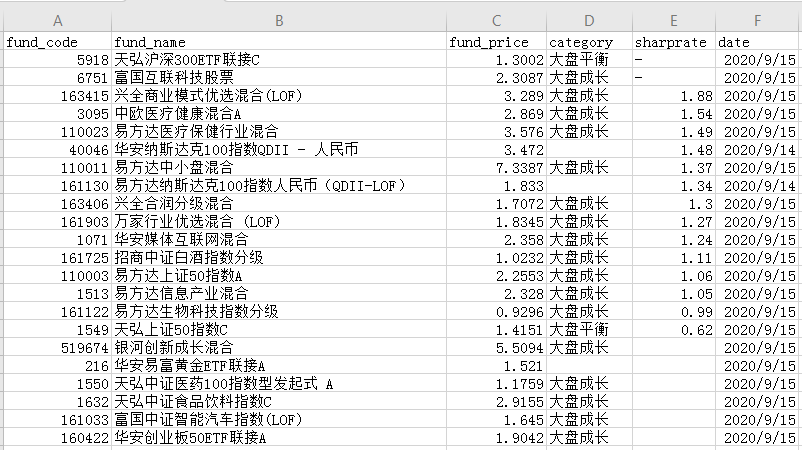Select cell 易方达中小盘混合

coord(279,167)
